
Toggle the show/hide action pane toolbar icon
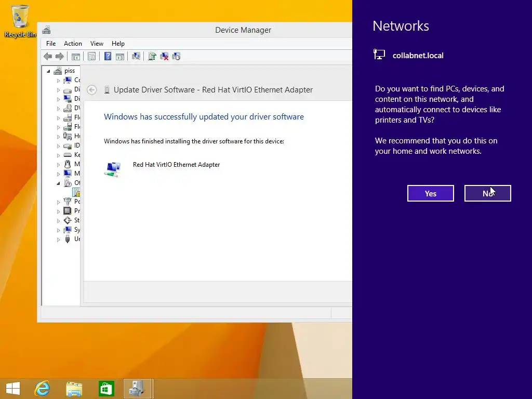click(120, 56)
